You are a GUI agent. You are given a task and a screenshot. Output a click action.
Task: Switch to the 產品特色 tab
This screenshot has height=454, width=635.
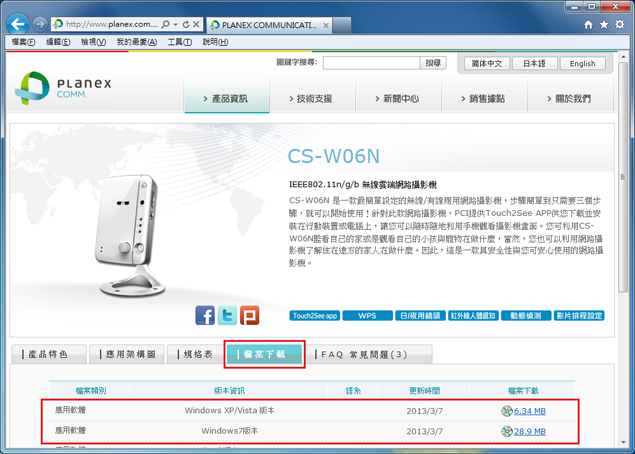click(x=49, y=354)
